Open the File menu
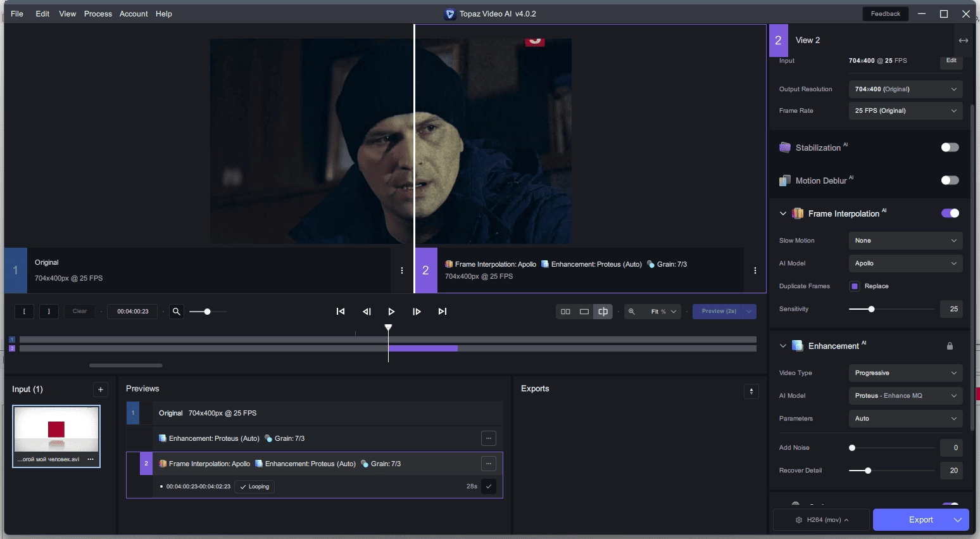980x539 pixels. pos(17,14)
